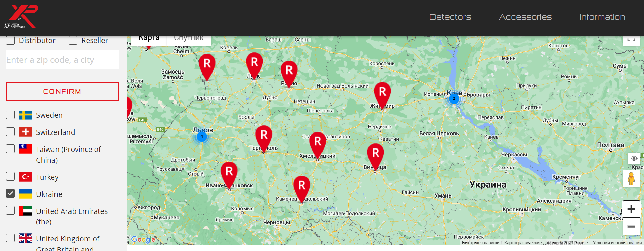Click the Украина country label on map

488,185
